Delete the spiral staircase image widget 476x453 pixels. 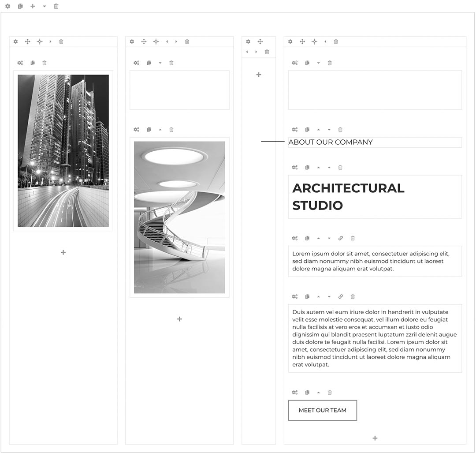[171, 129]
